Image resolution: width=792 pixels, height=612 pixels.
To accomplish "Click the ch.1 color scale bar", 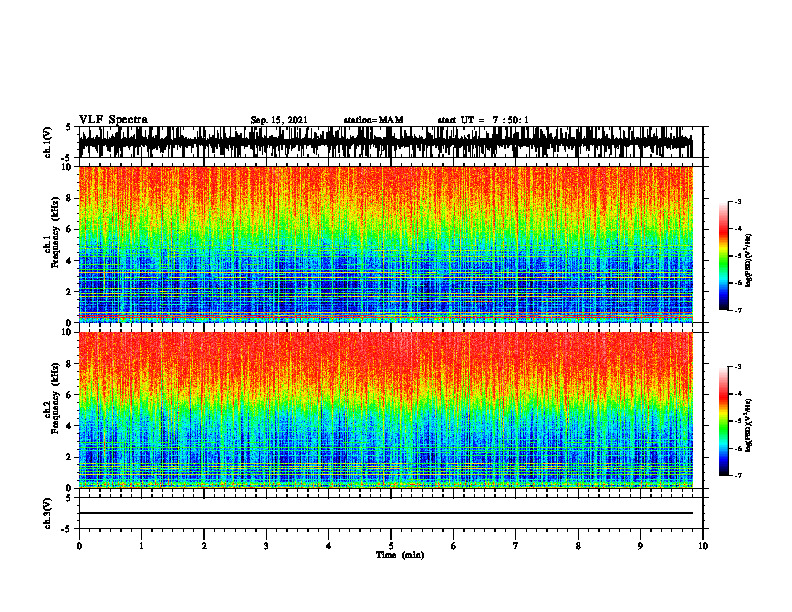I will pos(724,256).
